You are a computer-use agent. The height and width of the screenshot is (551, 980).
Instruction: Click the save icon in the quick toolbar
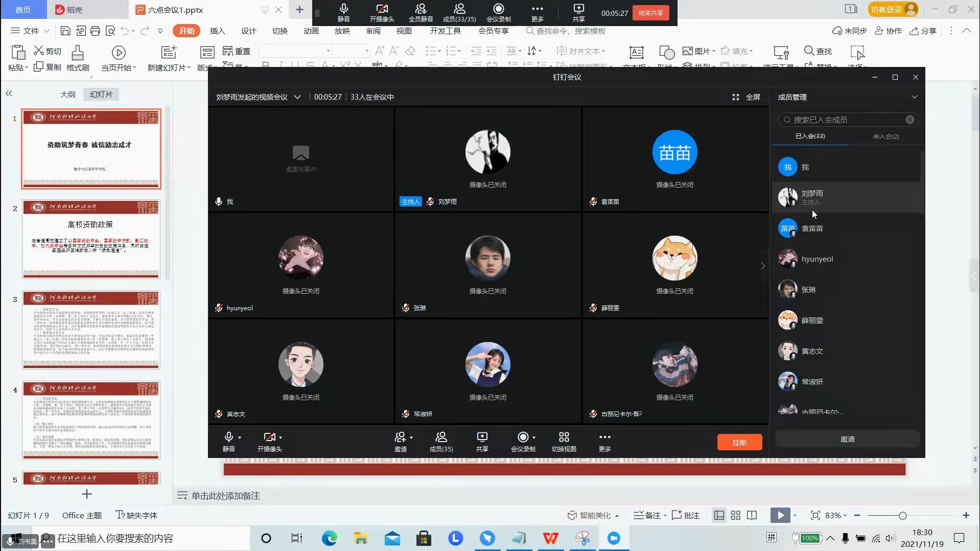point(65,31)
